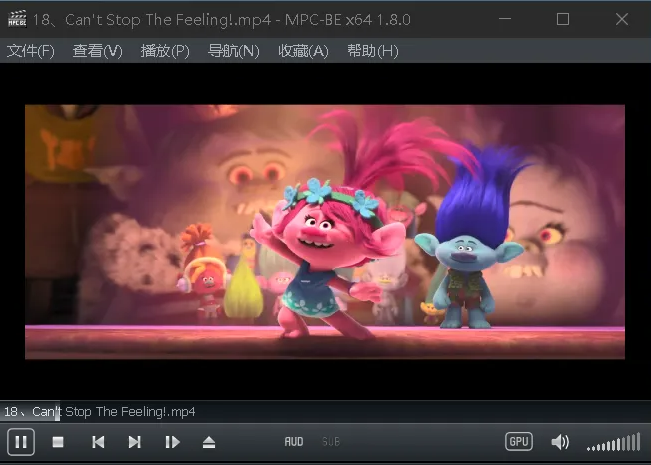Open the 查看(V) menu
This screenshot has height=465, width=651.
[x=97, y=51]
